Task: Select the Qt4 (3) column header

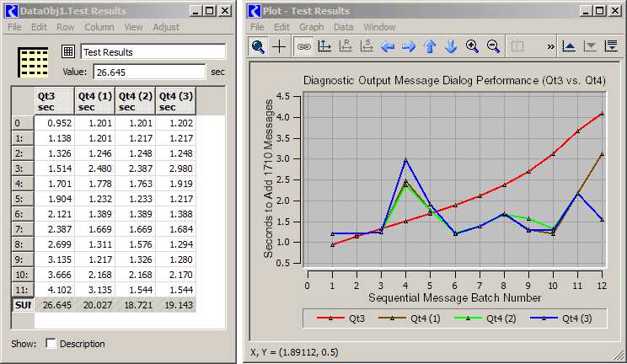Action: coord(175,101)
